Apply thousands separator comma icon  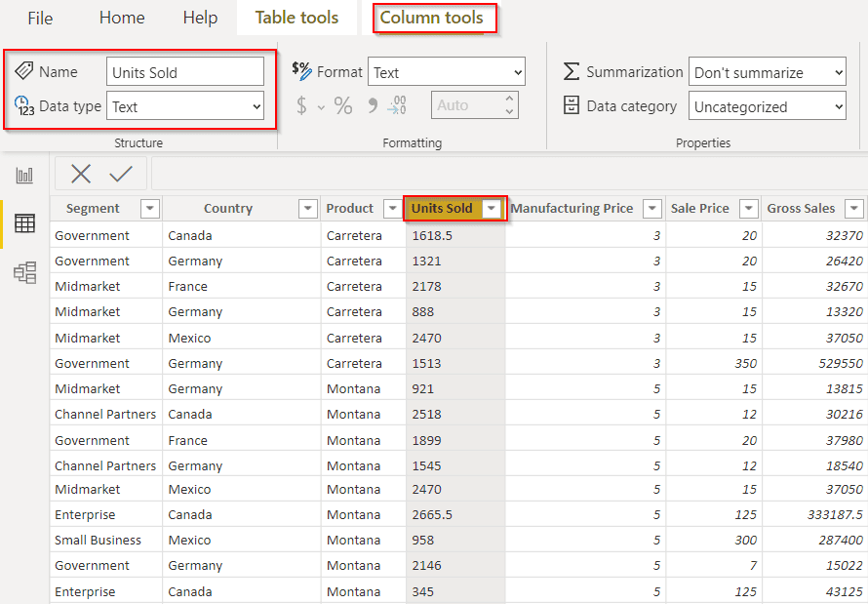[373, 105]
